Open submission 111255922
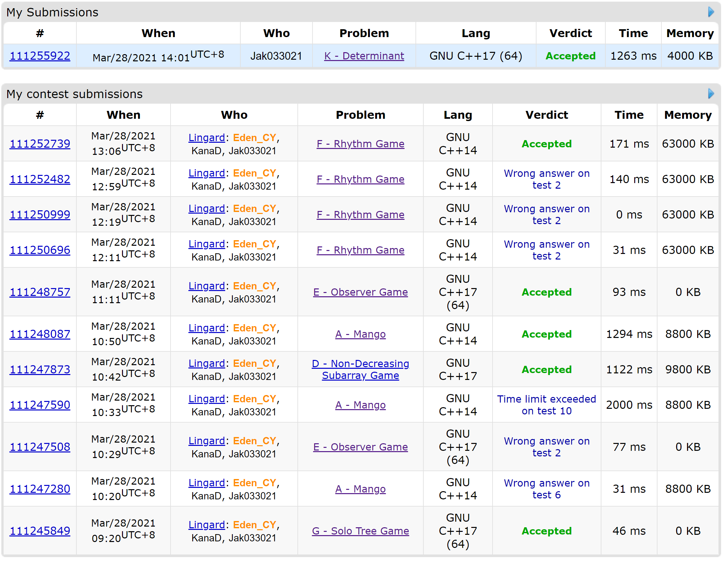This screenshot has width=728, height=564. (40, 56)
